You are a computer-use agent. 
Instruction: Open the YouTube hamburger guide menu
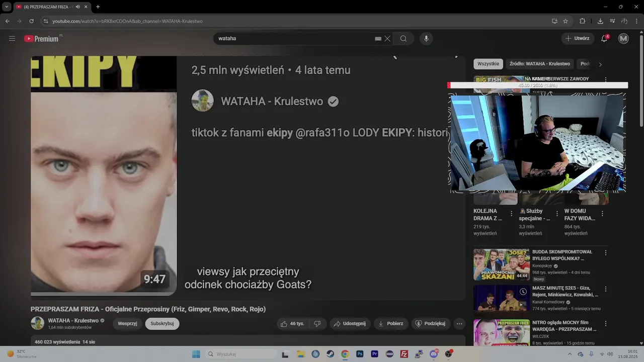click(12, 38)
